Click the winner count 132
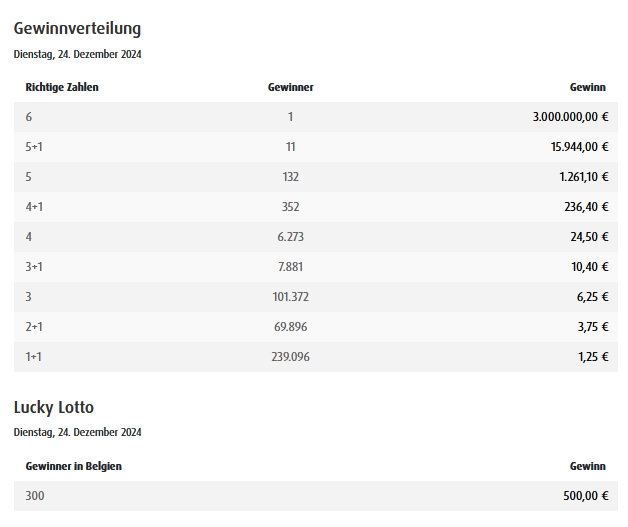The height and width of the screenshot is (527, 628). 290,177
